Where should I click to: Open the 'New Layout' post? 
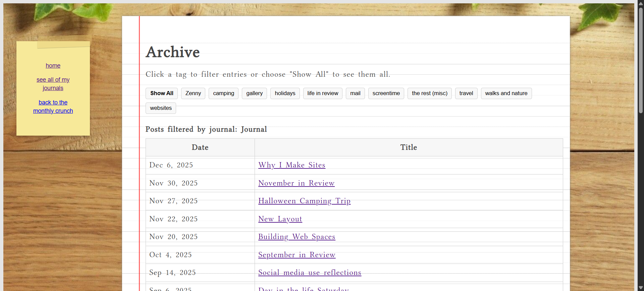tap(280, 219)
